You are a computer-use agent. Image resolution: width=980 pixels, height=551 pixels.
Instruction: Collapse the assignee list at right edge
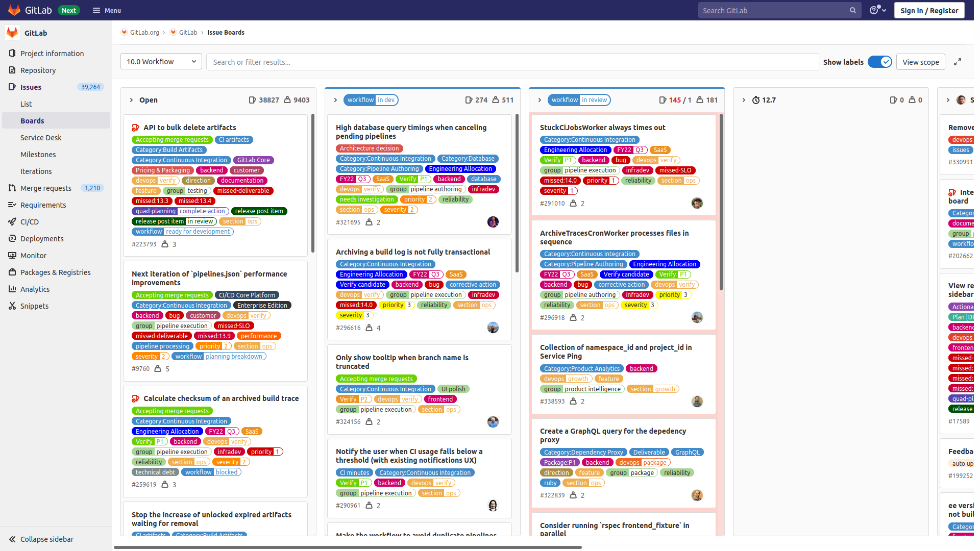(x=948, y=100)
